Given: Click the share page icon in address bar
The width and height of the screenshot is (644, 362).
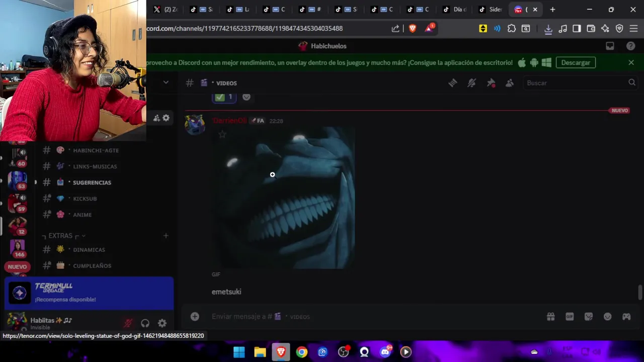Looking at the screenshot, I should coord(395,29).
